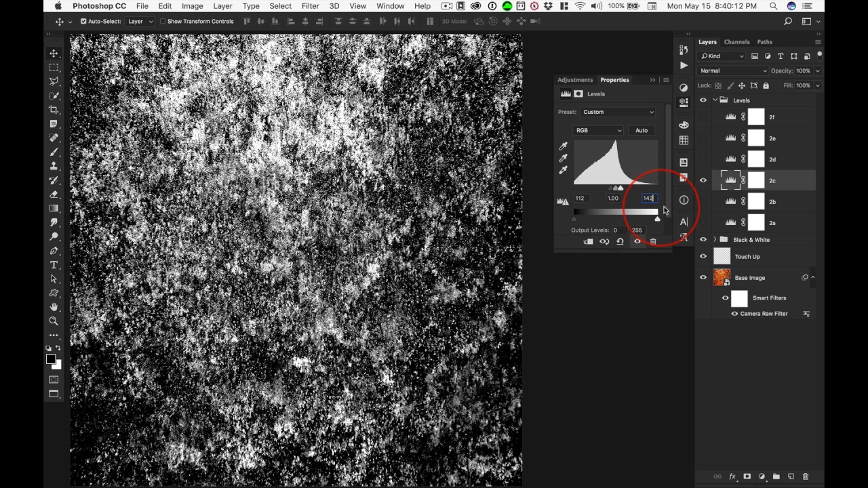Viewport: 868px width, 488px height.
Task: Show the 2b levels layer
Action: click(703, 201)
